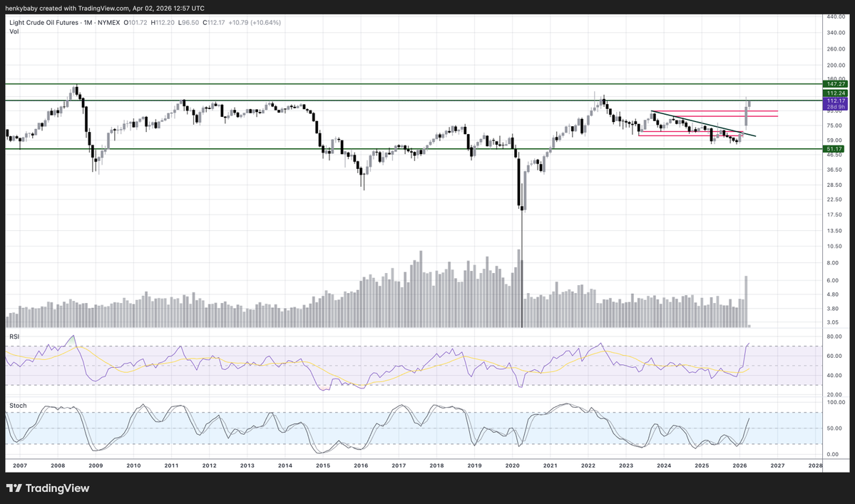Select the tallest volume bar near 2026
The height and width of the screenshot is (504, 855).
point(746,302)
